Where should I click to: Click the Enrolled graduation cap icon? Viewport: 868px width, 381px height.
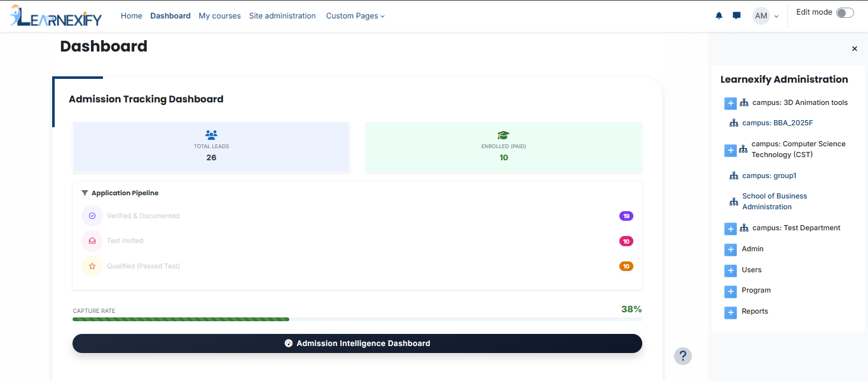(504, 135)
